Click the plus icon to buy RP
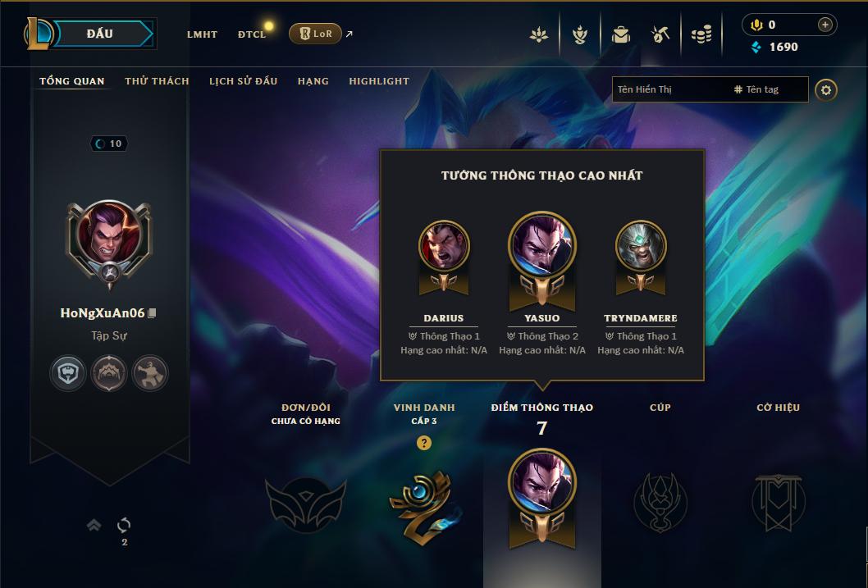The image size is (868, 588). pyautogui.click(x=825, y=25)
